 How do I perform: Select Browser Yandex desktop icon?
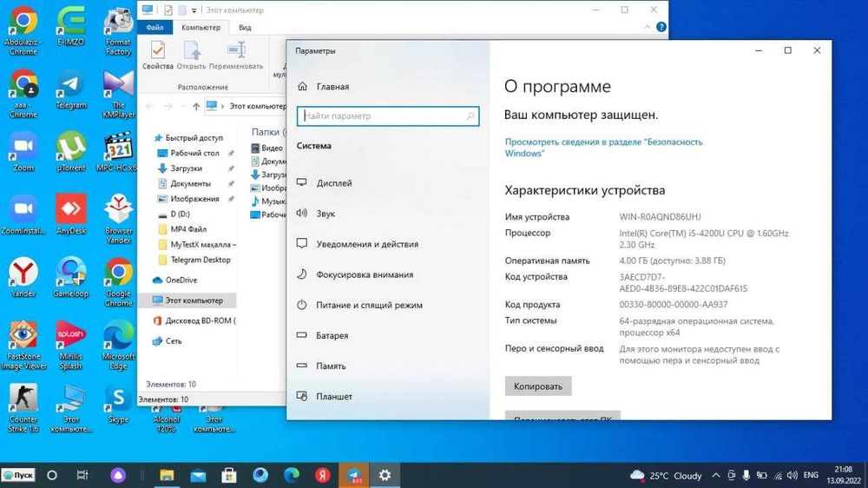[x=118, y=220]
